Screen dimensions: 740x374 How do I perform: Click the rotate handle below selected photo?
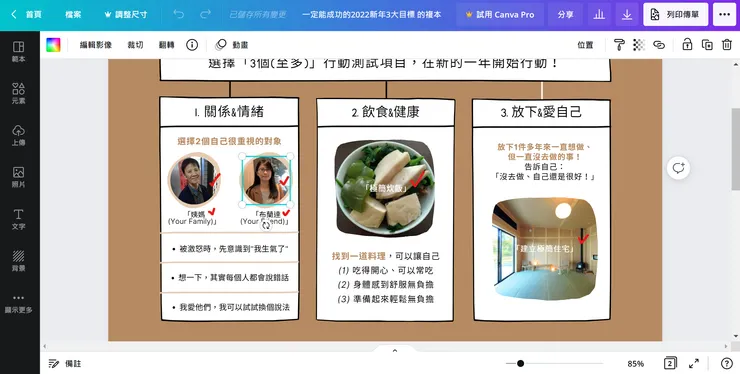(x=266, y=226)
